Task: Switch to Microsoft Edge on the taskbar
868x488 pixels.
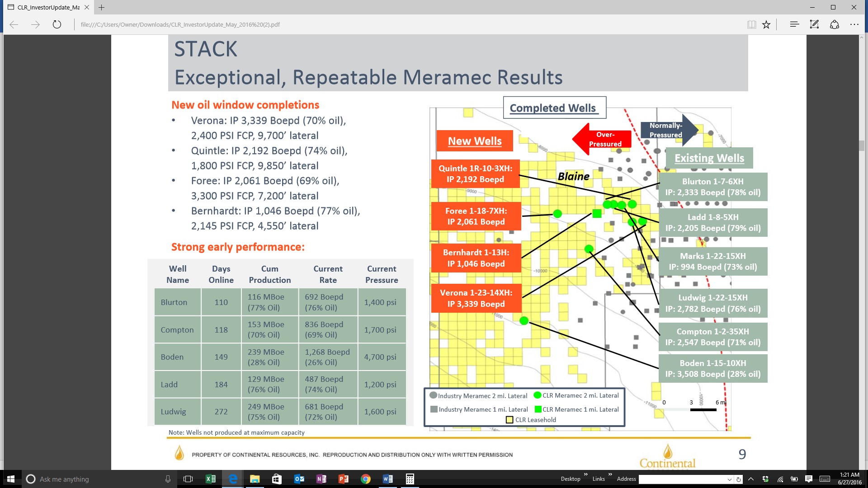Action: 233,479
